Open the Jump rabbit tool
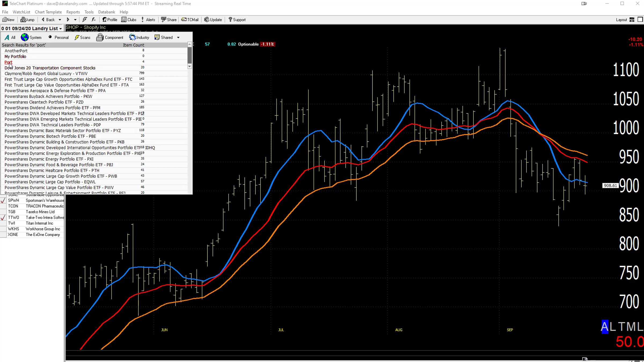This screenshot has height=362, width=644. click(27, 20)
